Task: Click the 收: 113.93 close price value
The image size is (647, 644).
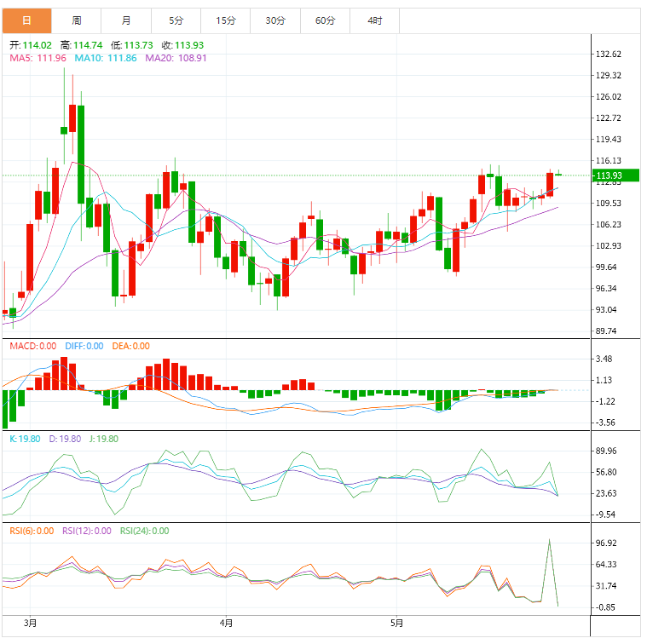Action: point(182,45)
